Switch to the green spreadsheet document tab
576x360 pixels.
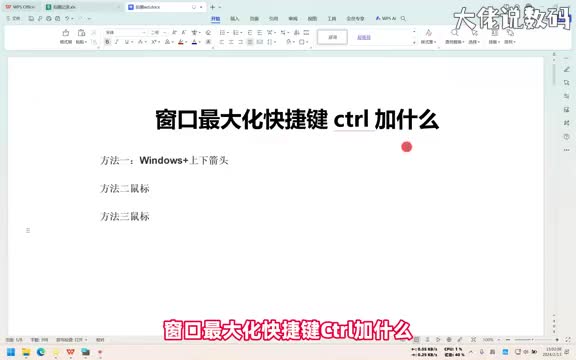coord(82,7)
